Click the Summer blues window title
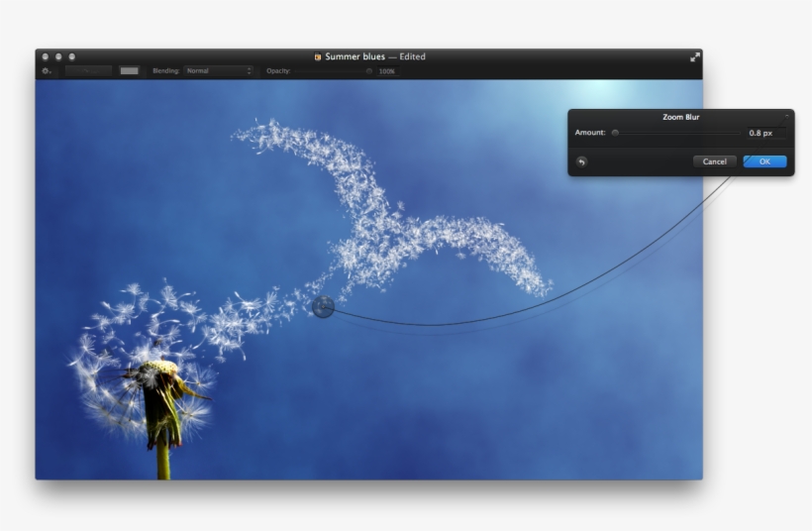Viewport: 812px width, 531px height. (x=355, y=57)
